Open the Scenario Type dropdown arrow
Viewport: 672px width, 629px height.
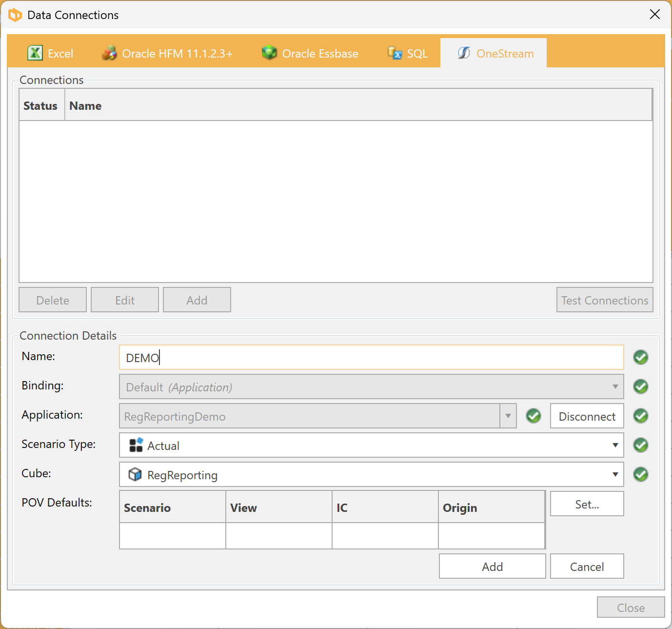click(x=615, y=445)
